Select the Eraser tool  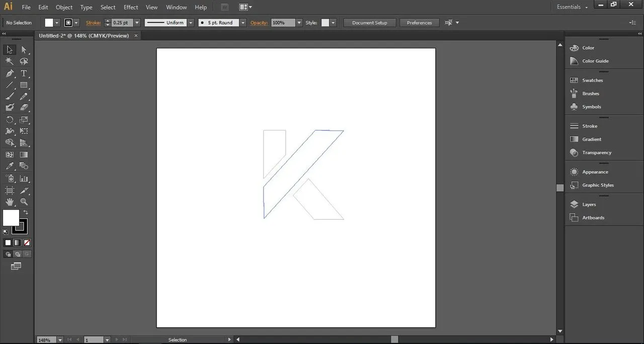pos(24,107)
